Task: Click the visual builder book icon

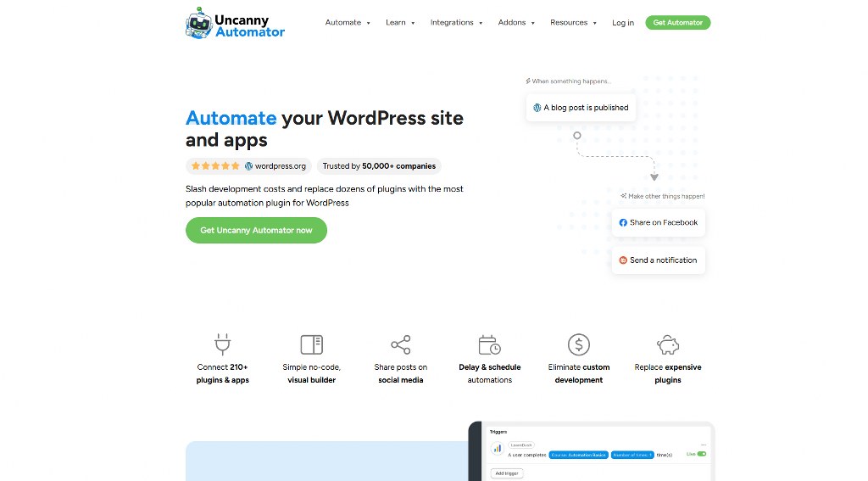Action: (312, 344)
